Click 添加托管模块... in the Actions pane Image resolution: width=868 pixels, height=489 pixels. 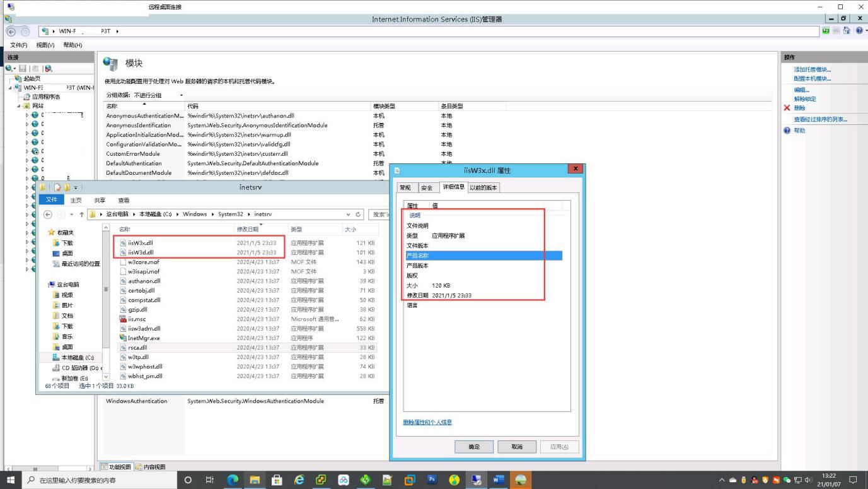[812, 70]
